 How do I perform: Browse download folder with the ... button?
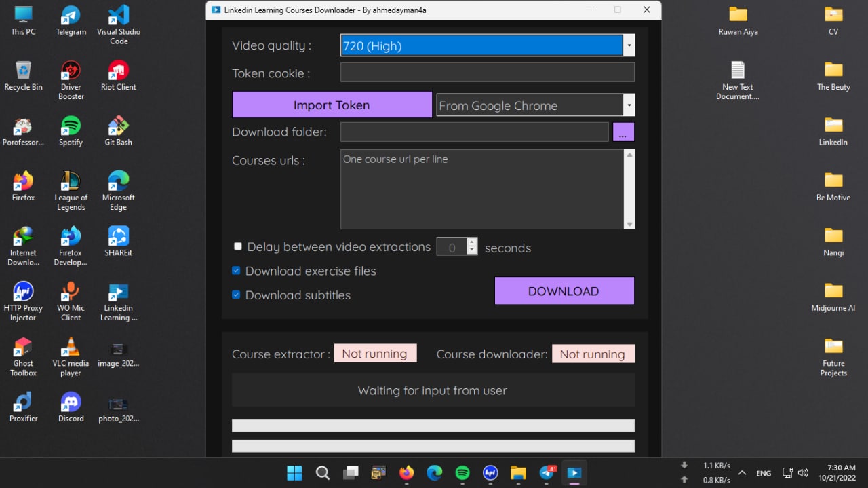point(623,132)
